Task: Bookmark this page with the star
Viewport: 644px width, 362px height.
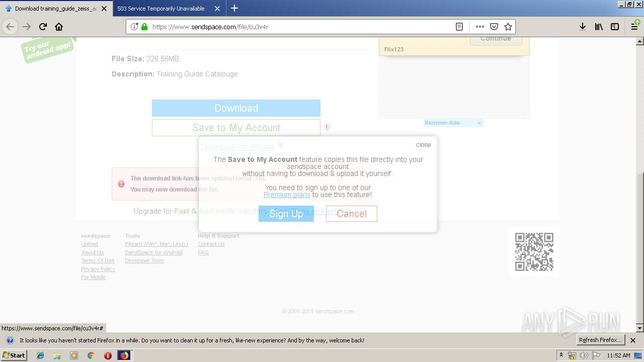Action: (x=508, y=27)
